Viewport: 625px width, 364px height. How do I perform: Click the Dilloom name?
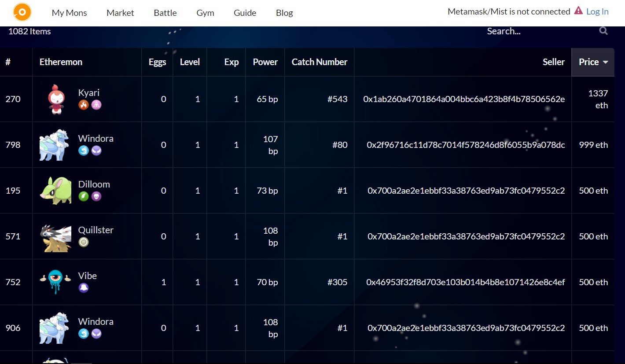coord(94,184)
